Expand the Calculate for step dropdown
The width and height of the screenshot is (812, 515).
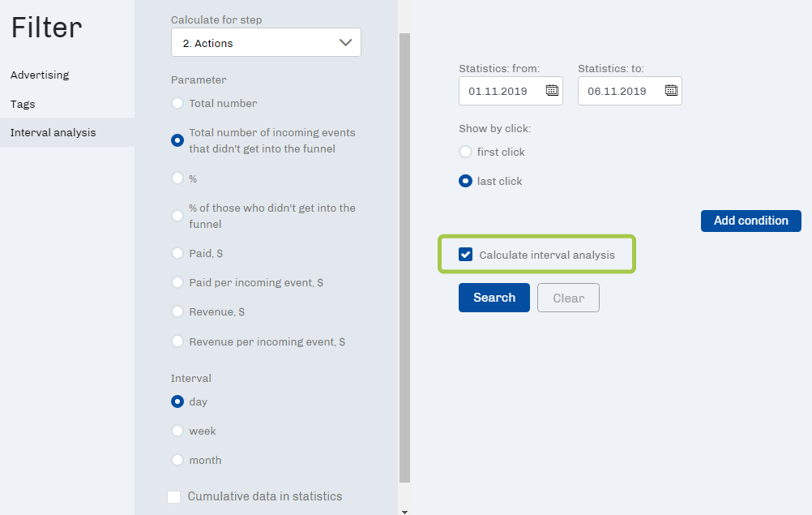point(266,42)
